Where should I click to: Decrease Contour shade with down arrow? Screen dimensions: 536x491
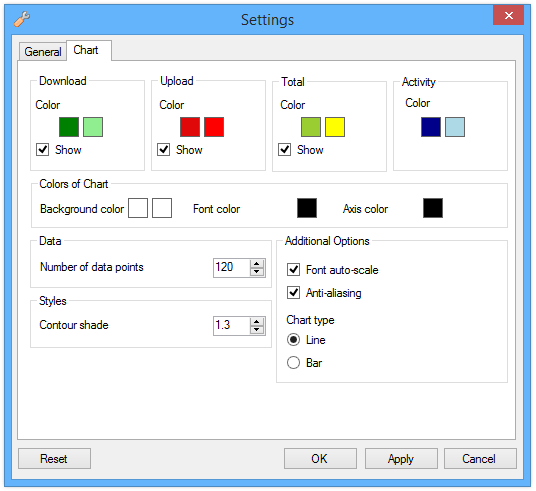pos(257,330)
